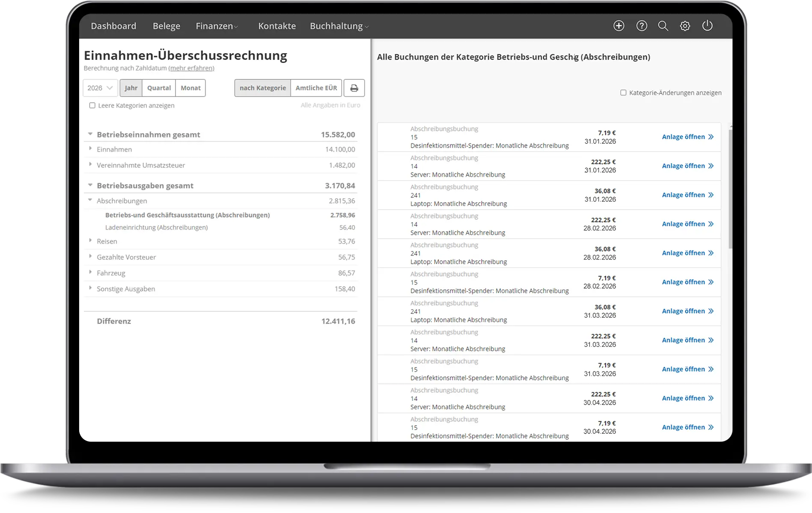Expand 'Sonstige Ausgaben' category
The width and height of the screenshot is (812, 513).
pos(90,288)
